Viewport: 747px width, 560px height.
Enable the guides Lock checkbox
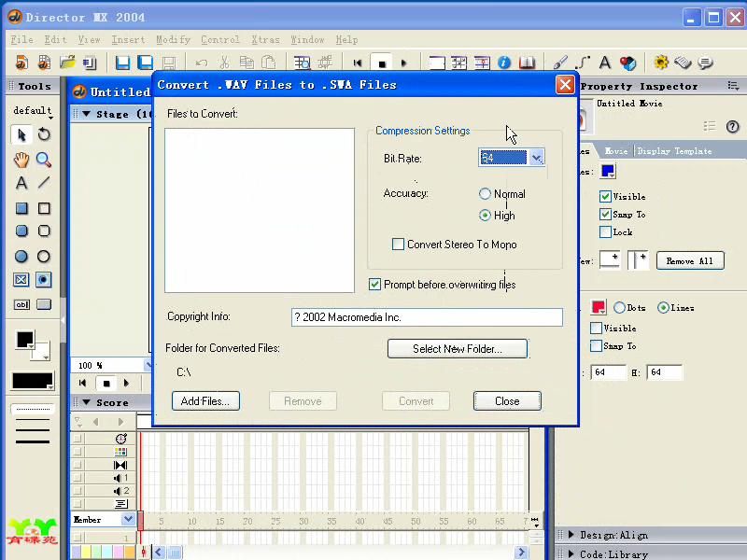pyautogui.click(x=605, y=231)
